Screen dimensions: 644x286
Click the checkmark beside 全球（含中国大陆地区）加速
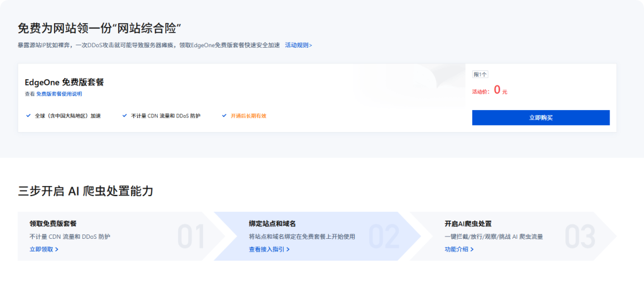point(28,116)
